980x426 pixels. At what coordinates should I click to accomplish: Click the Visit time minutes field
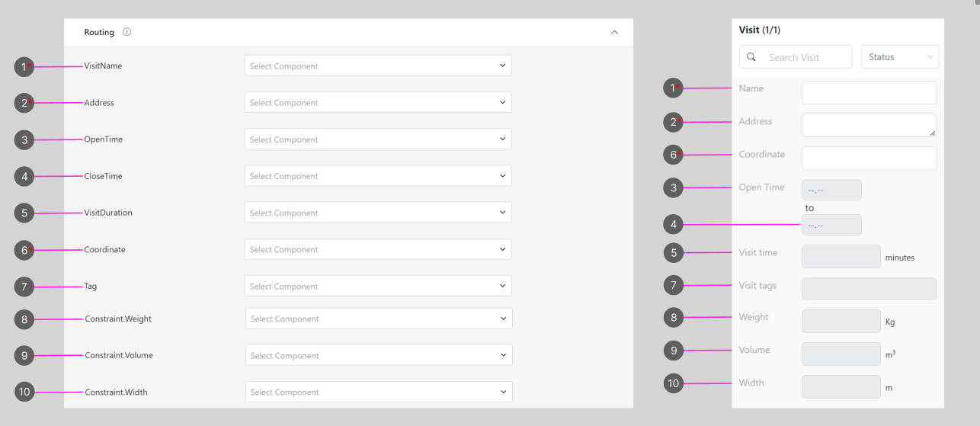coord(841,257)
